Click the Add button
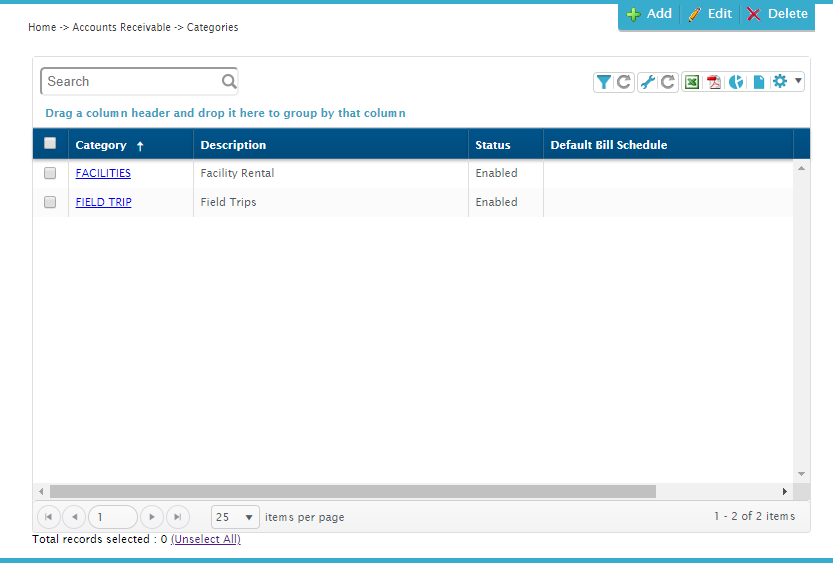 (649, 14)
